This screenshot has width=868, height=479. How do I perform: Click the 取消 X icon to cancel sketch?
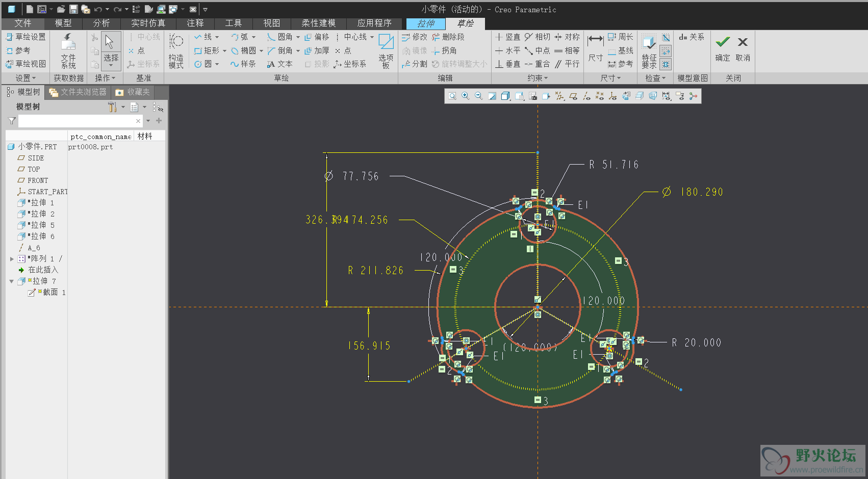tap(743, 42)
